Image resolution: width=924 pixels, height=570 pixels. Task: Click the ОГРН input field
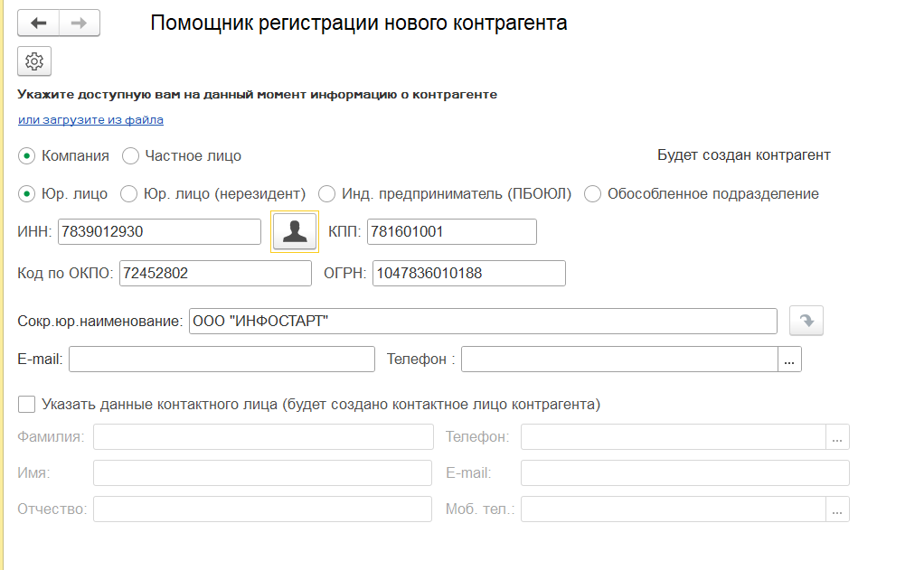coord(467,273)
